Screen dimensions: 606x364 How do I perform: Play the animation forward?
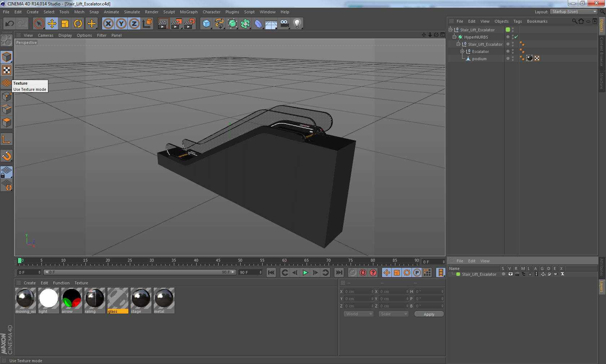pyautogui.click(x=305, y=272)
